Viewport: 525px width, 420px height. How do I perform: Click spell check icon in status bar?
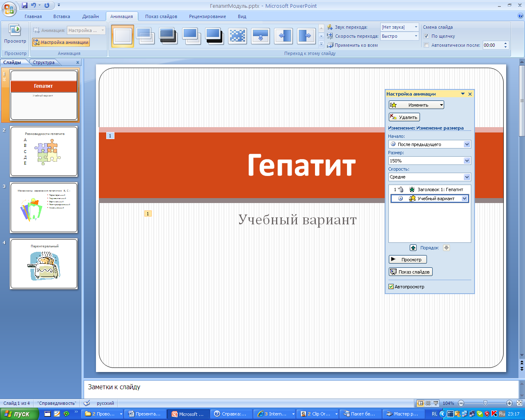(87, 403)
